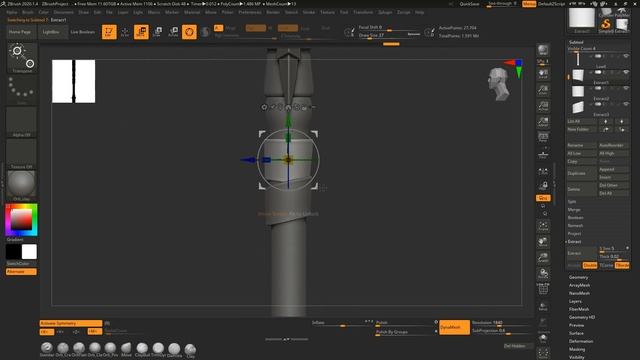Expand the Remesh section
Image resolution: width=640 pixels, height=360 pixels.
(x=575, y=226)
